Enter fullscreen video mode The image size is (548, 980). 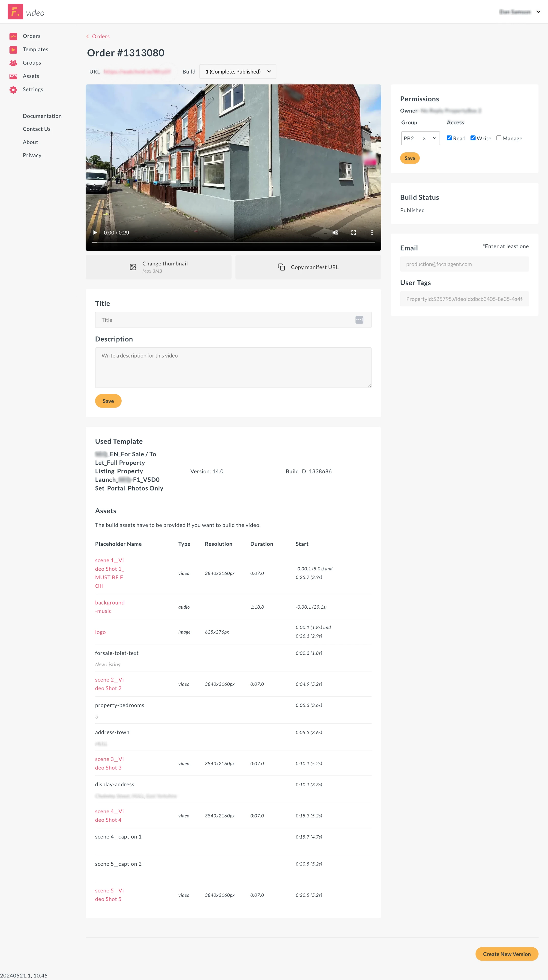pos(353,232)
